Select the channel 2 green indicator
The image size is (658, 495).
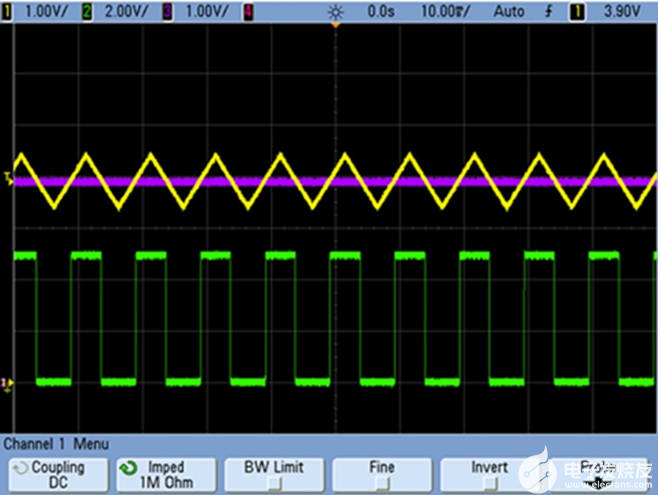(87, 12)
